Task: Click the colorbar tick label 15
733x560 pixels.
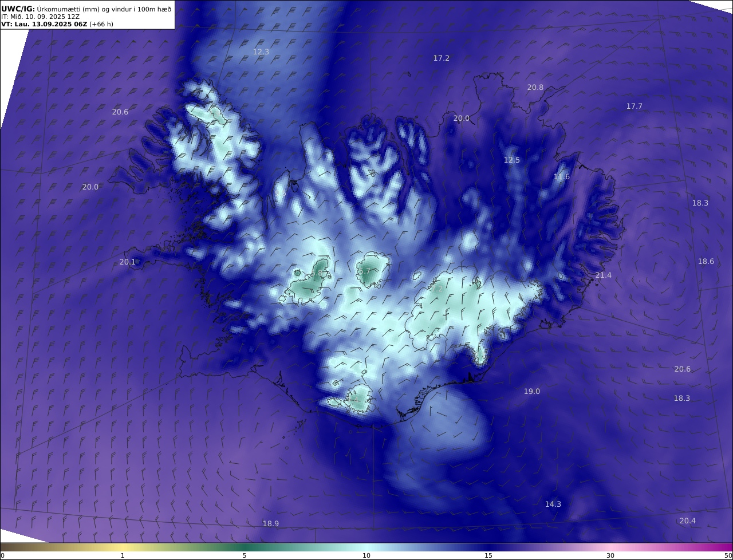Action: point(488,555)
